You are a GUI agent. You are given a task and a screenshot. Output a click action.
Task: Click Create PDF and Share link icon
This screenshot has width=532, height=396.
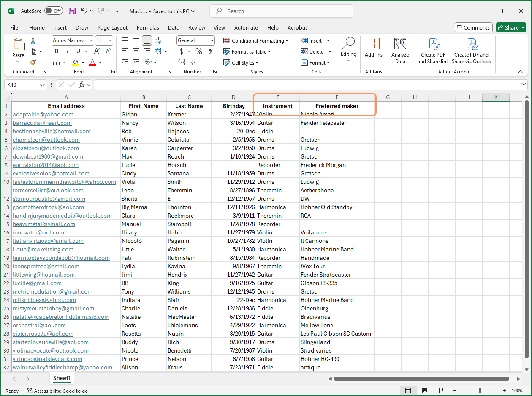coord(433,51)
